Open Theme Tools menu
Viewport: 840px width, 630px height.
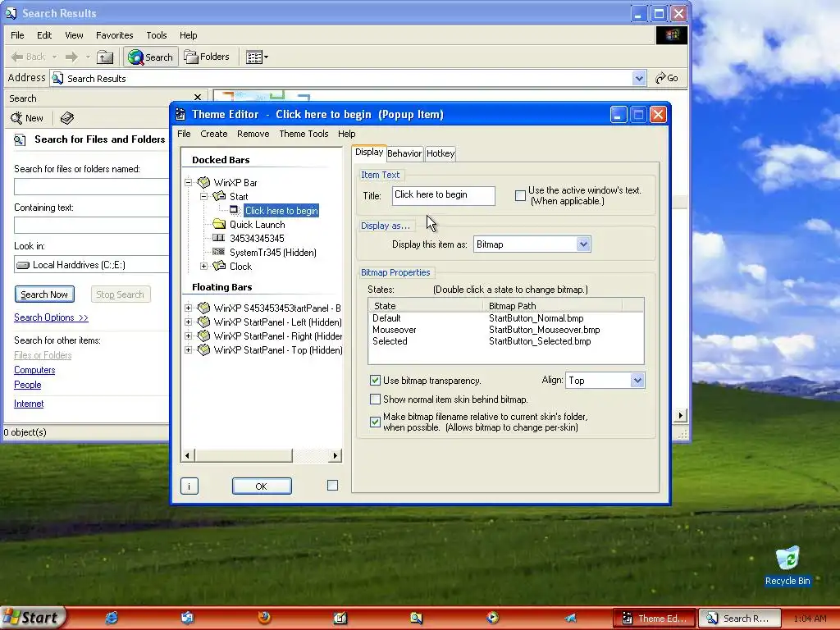(304, 134)
